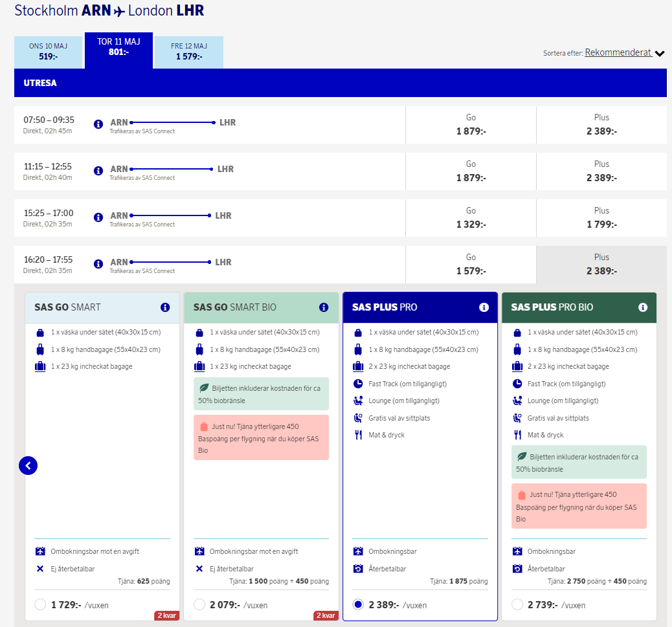Viewport: 672px width, 627px height.
Task: Select SAS Plus Pro Bio 2 739:- radio
Action: pos(517,605)
